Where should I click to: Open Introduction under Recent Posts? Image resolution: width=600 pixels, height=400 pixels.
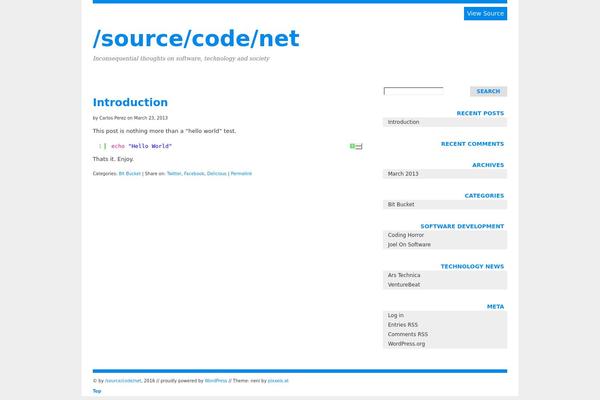(403, 122)
